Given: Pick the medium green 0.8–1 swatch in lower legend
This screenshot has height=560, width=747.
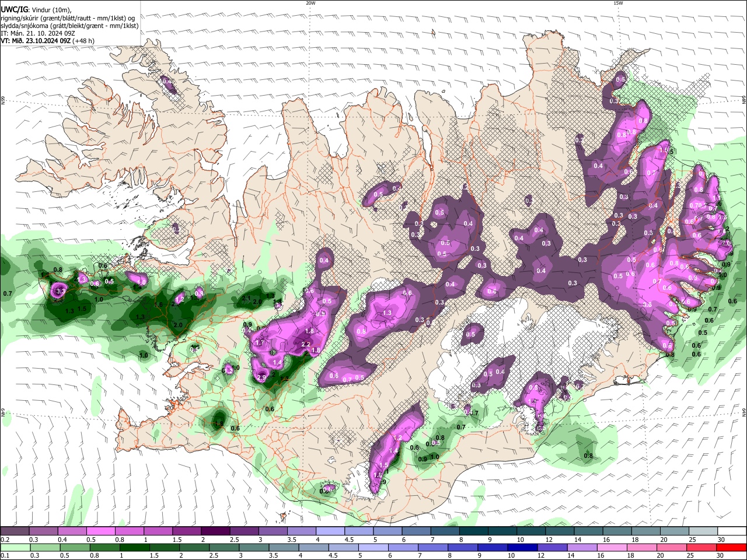Looking at the screenshot, I should (104, 548).
